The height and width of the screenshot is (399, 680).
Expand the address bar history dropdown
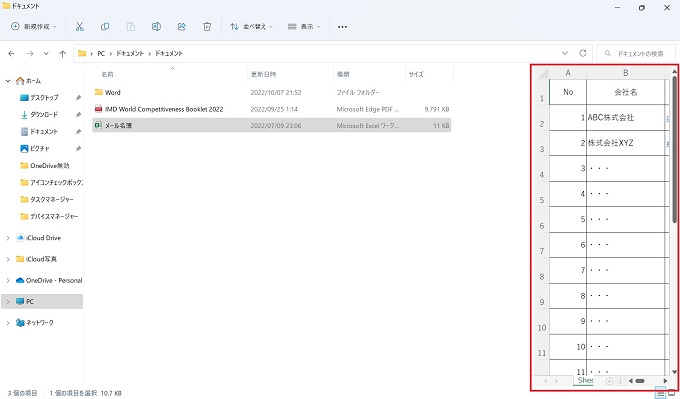(x=565, y=53)
